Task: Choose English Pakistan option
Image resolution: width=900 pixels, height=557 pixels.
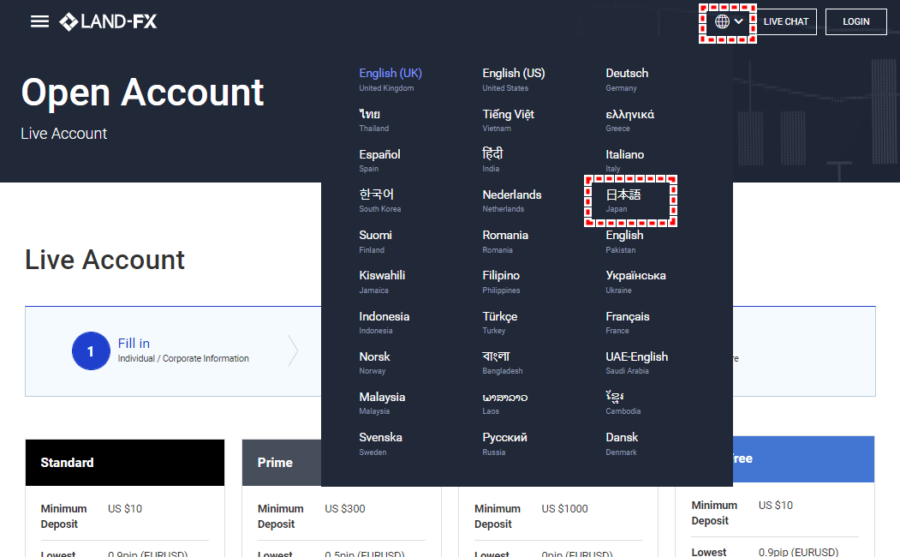Action: (624, 241)
